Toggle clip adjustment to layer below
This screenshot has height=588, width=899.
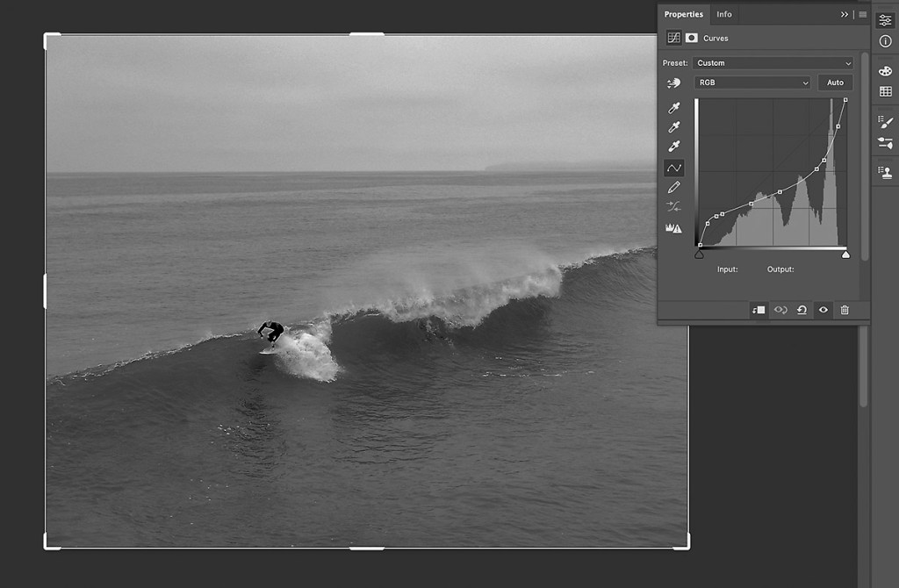(759, 310)
